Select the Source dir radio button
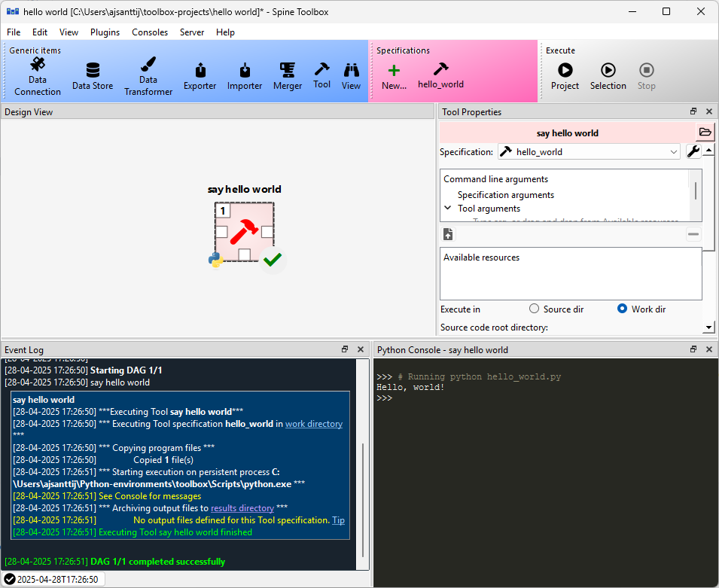719x588 pixels. (x=534, y=309)
